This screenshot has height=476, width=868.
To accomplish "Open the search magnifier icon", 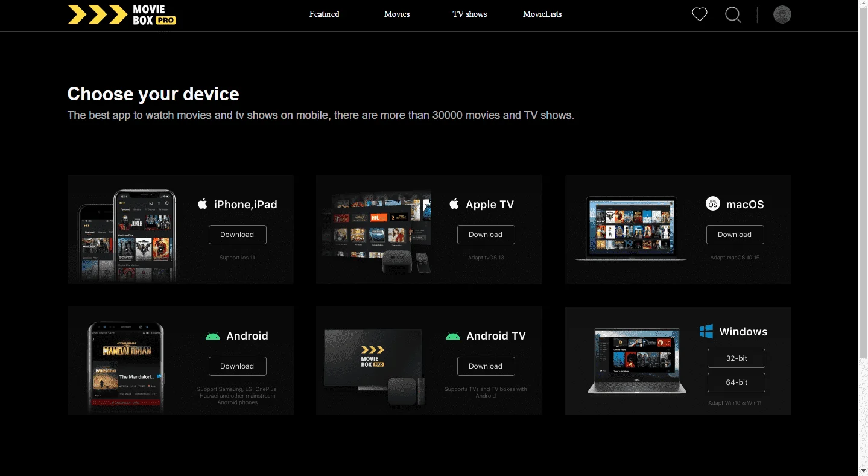I will pos(733,14).
